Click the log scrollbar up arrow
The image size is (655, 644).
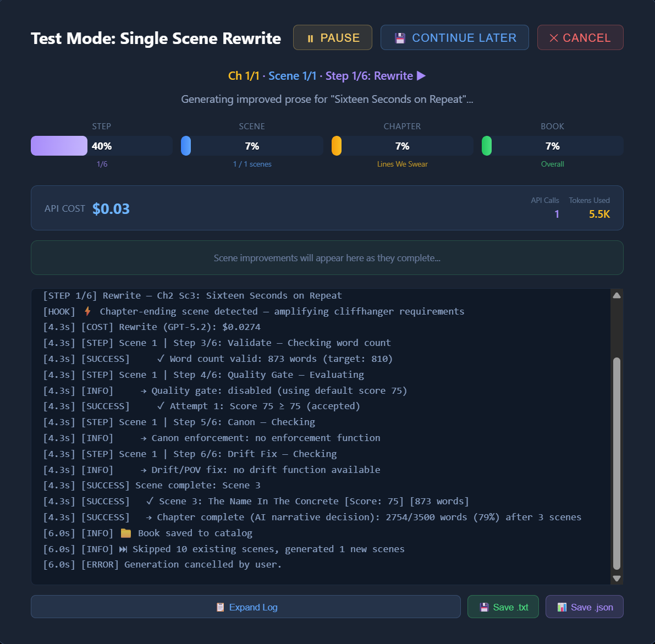point(617,295)
